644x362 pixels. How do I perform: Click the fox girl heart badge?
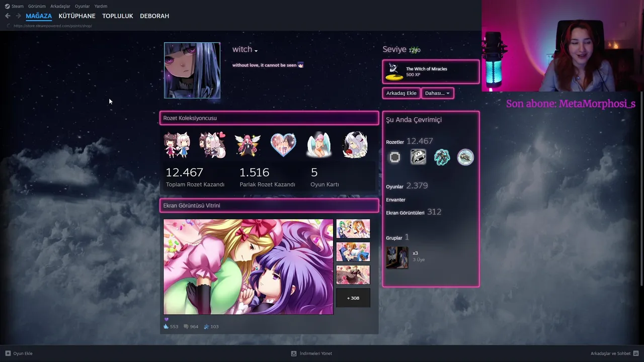pos(212,145)
